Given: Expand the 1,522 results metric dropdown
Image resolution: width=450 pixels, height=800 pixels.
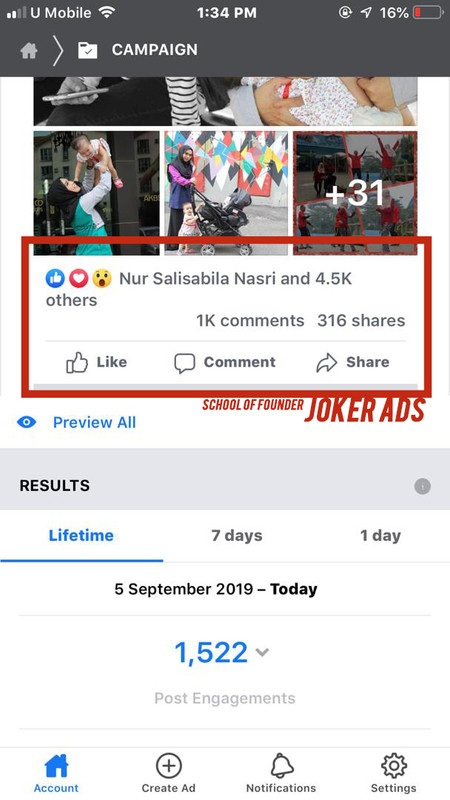Looking at the screenshot, I should click(x=262, y=652).
